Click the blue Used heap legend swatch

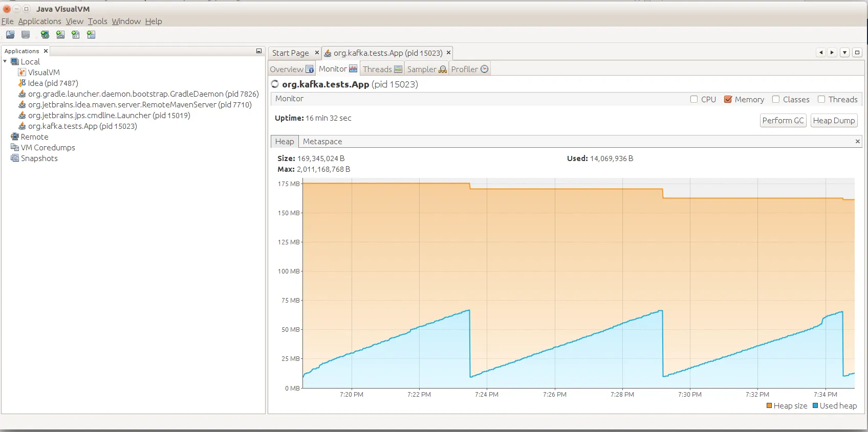815,406
